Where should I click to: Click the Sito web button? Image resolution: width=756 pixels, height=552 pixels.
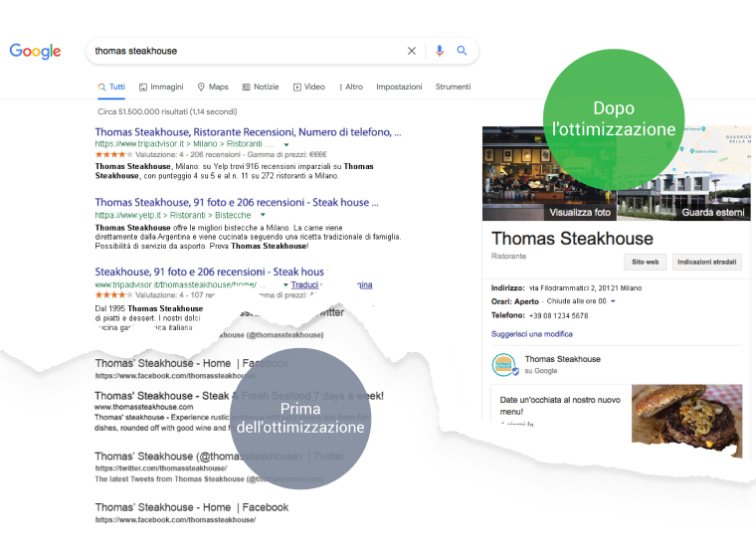click(x=646, y=262)
